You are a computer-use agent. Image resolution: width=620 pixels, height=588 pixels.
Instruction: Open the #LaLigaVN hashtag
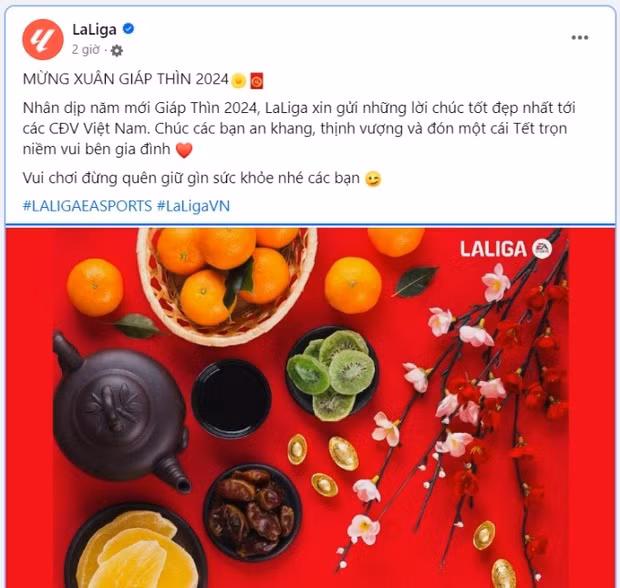[x=193, y=206]
